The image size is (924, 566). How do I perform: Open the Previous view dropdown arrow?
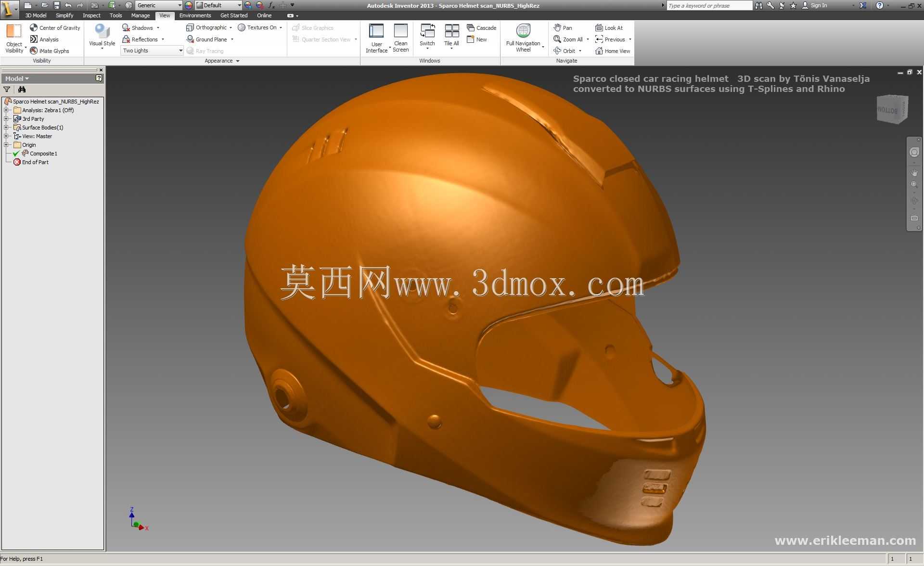630,39
